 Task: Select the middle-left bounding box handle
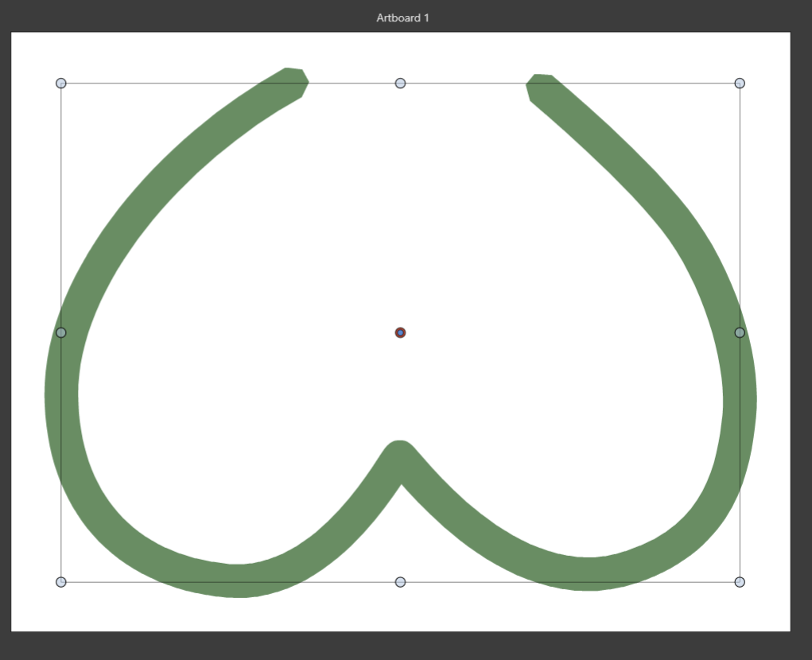click(61, 332)
